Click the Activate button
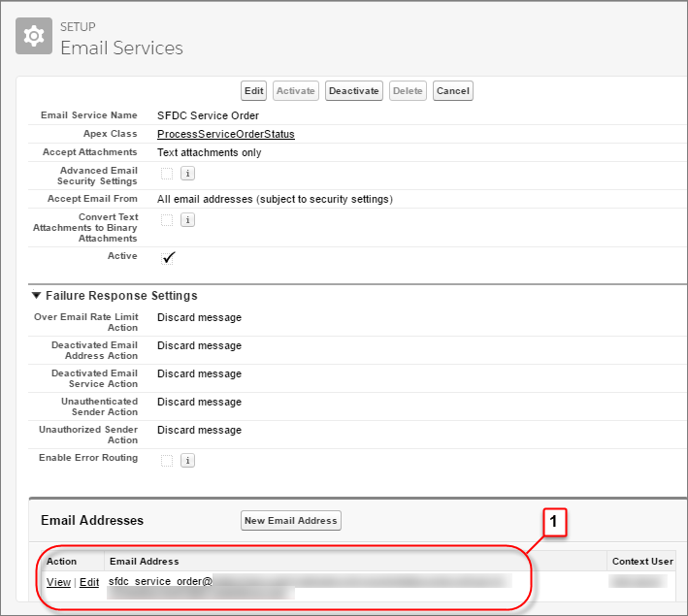Screen dimensions: 688x616 tap(296, 91)
